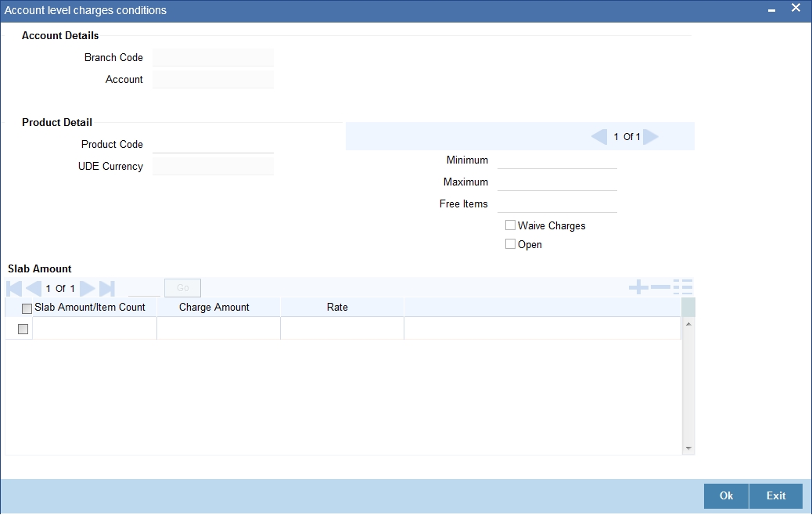Click the Slab Amount/Item Count column header
Viewport: 812px width, 515px height.
(90, 308)
